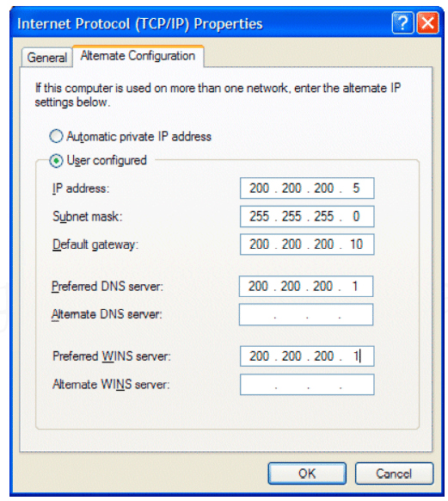Click into the IP address field

point(307,189)
